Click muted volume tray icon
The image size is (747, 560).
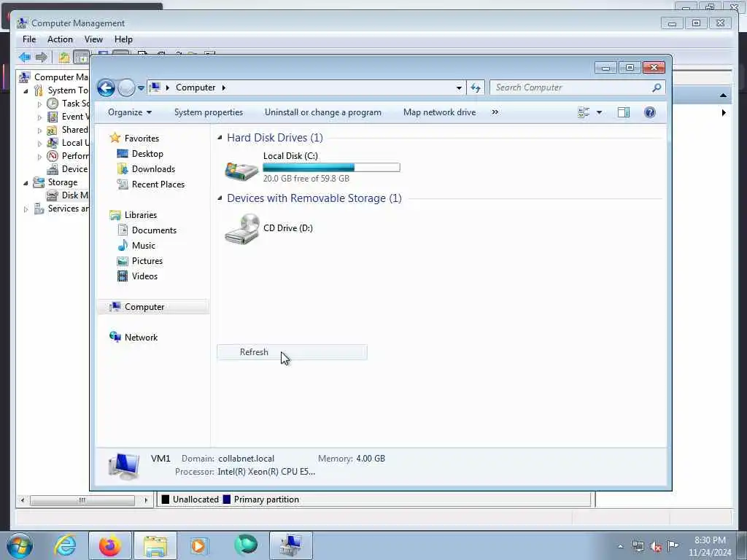click(656, 547)
